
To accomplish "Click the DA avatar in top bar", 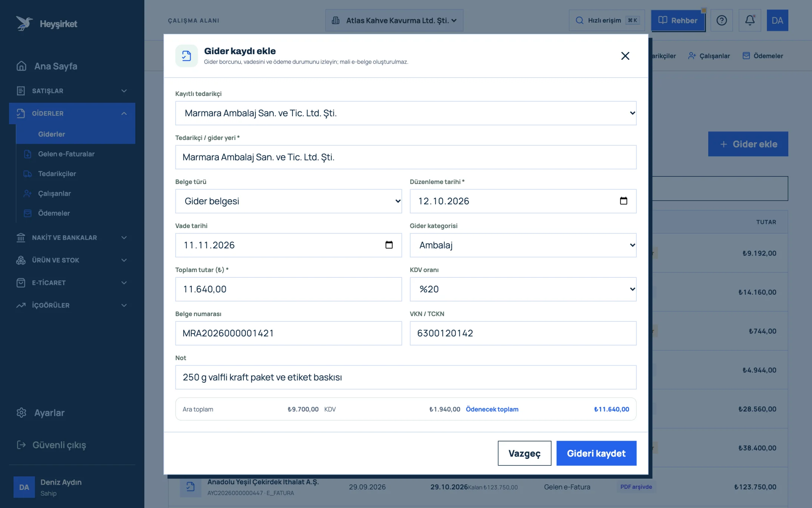I will coord(777,20).
